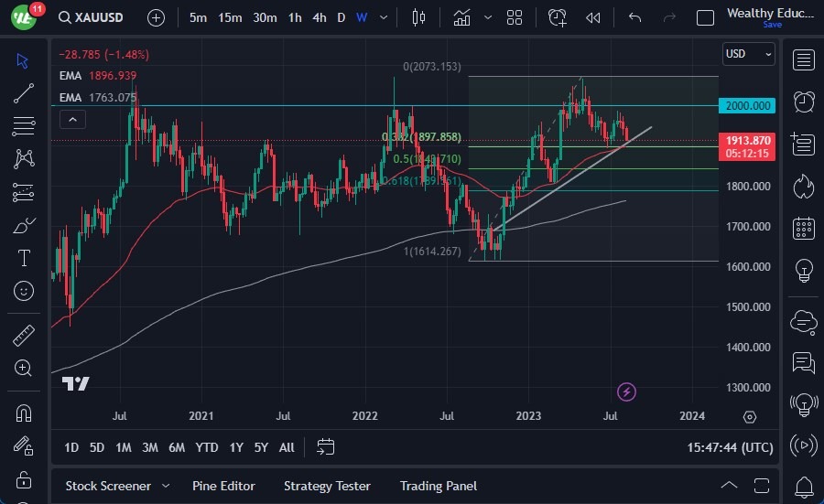Select the Brush drawing tool
The image size is (824, 504).
(24, 225)
